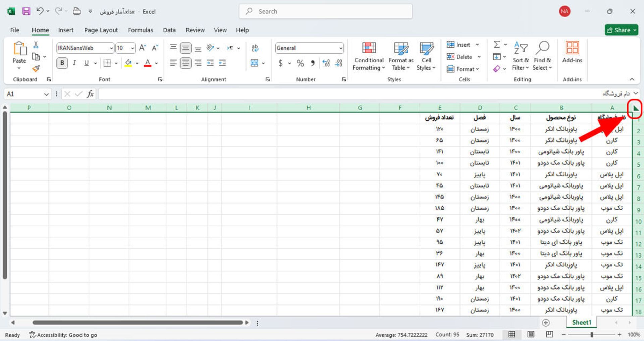Switch to the Page Layout tab

coord(101,30)
